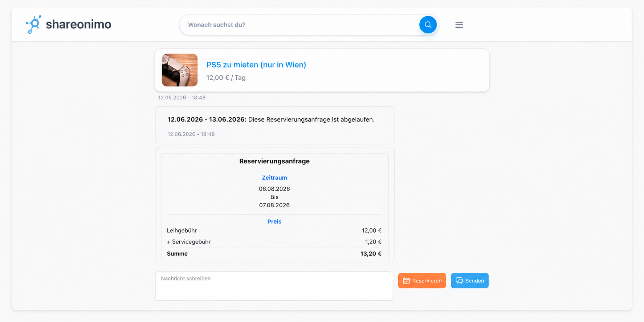Click the 'Leihgebühr' row label
Image resolution: width=644 pixels, height=322 pixels.
182,231
